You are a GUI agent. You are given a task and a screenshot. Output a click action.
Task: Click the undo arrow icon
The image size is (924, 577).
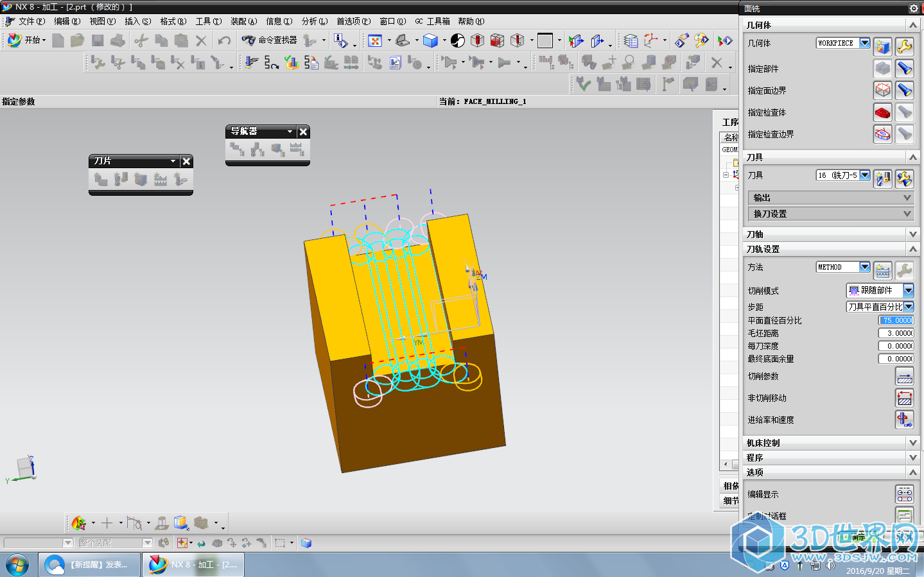coord(224,40)
